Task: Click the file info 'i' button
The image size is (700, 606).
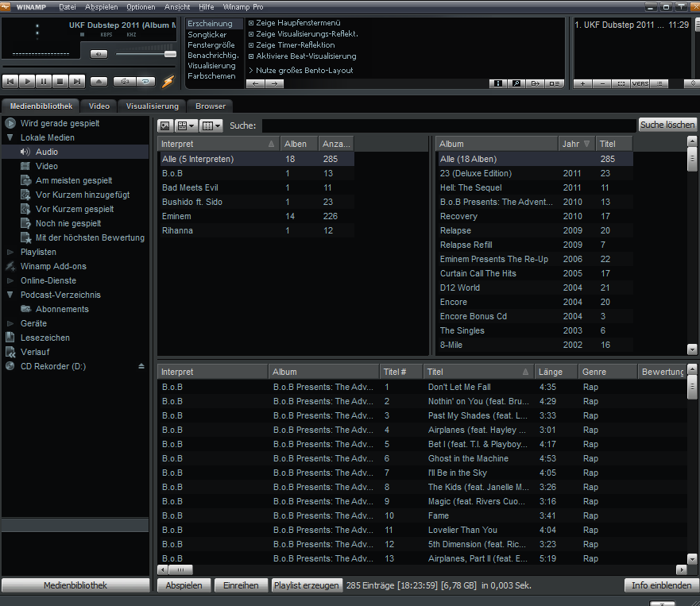Action: point(498,83)
